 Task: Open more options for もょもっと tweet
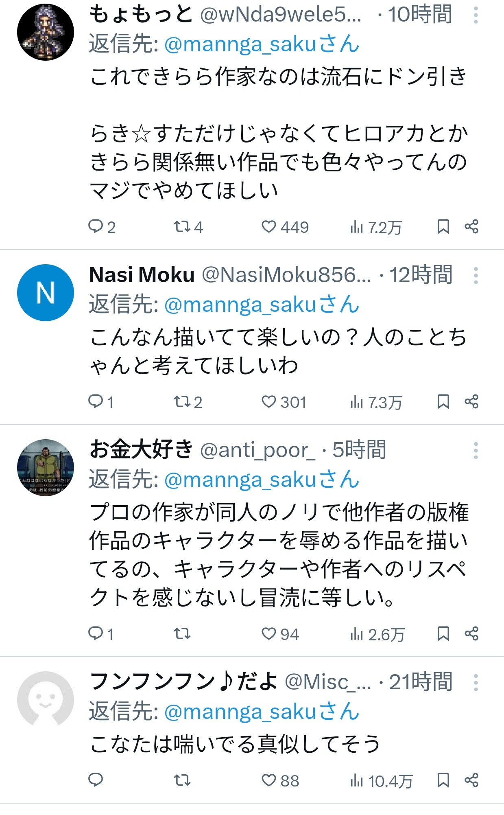tap(476, 15)
